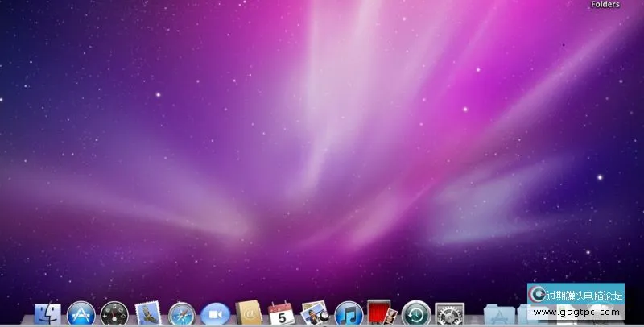Open the Dashboard gauge icon
Screen dimensions: 644x327
[114, 313]
